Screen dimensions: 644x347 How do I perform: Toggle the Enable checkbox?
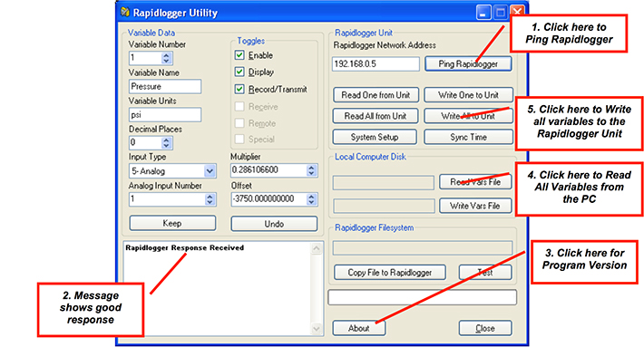(x=239, y=55)
